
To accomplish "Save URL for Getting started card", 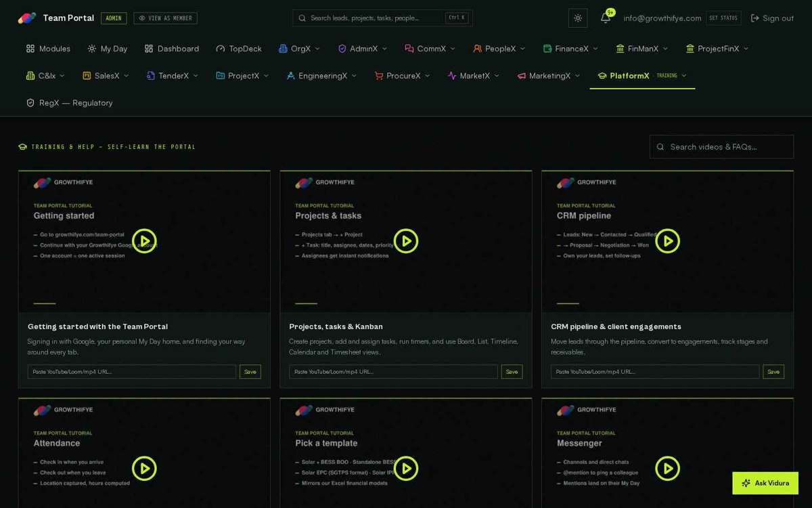I will (250, 371).
